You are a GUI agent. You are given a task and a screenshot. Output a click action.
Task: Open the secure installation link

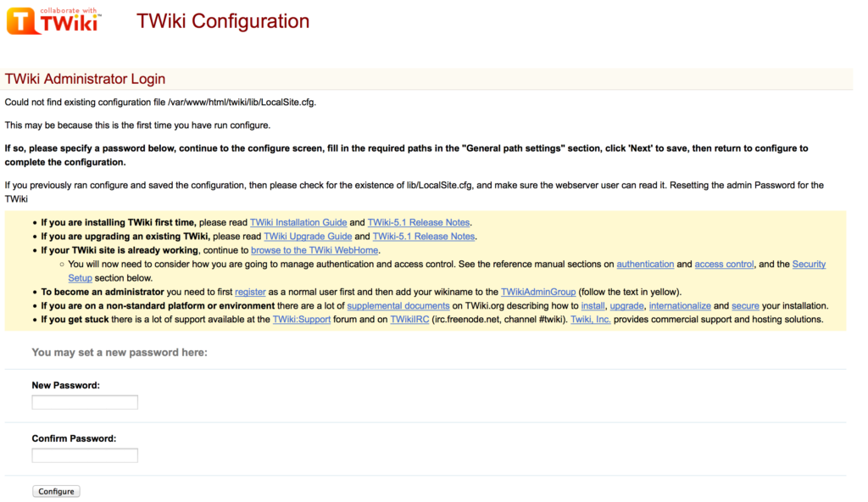click(745, 305)
